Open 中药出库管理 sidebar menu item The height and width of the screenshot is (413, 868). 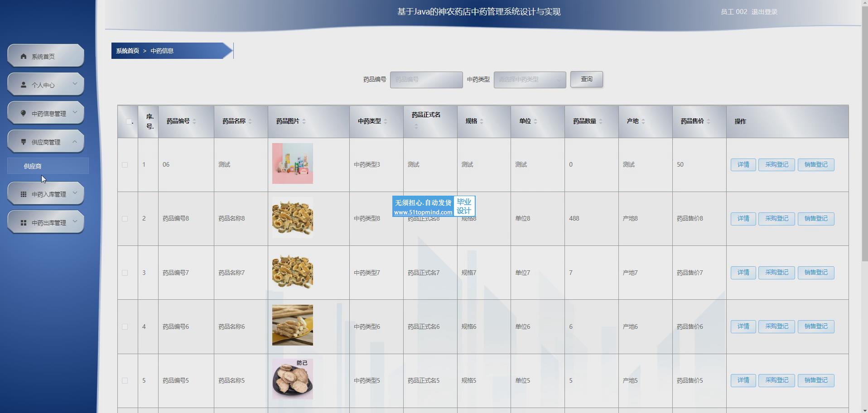pos(46,222)
